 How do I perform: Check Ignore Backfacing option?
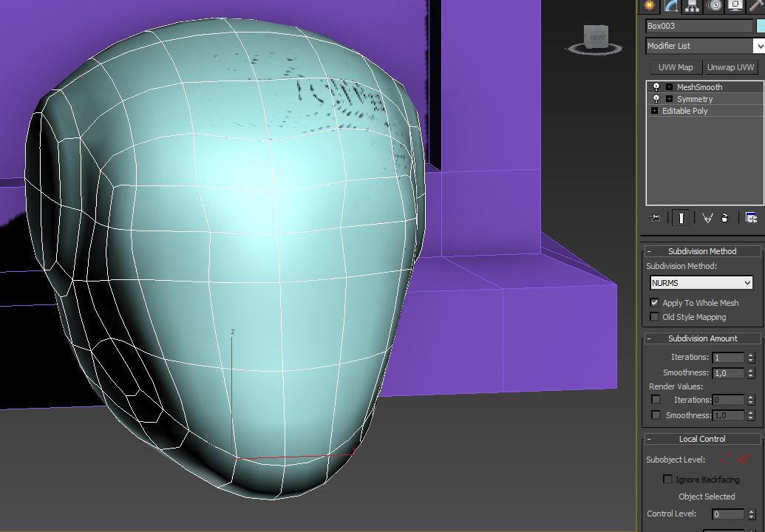point(667,480)
